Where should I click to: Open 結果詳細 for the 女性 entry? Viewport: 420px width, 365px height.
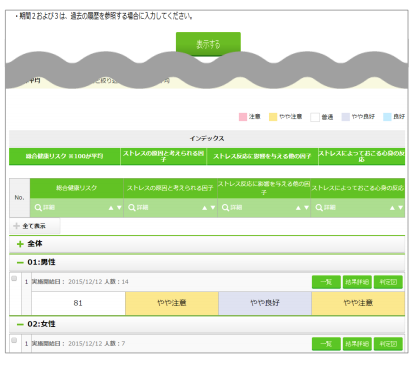(357, 344)
